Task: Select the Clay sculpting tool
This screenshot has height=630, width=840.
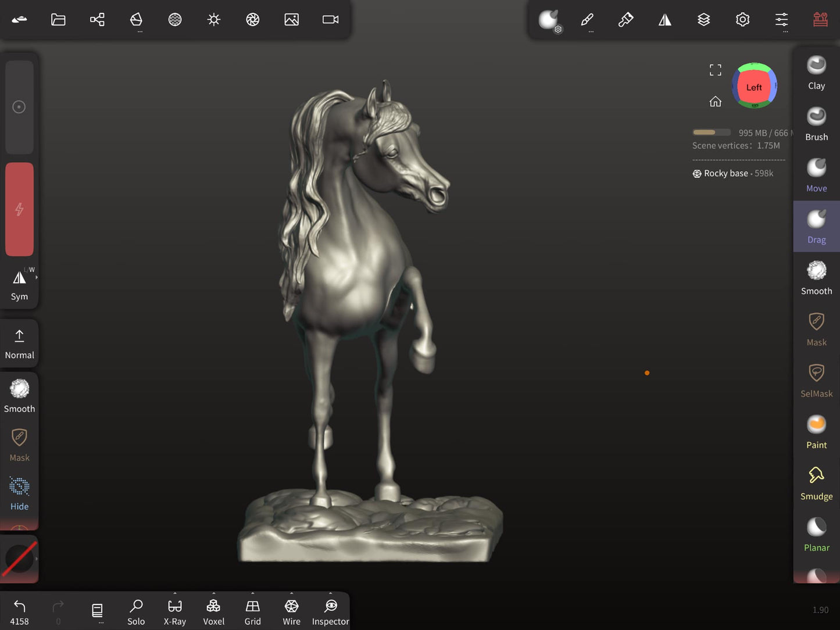Action: tap(816, 73)
